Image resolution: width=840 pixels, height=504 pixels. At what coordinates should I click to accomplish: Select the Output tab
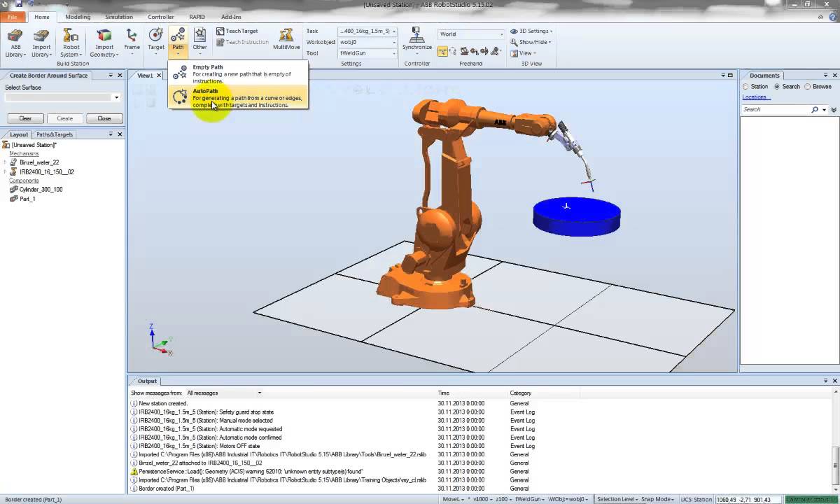click(147, 381)
